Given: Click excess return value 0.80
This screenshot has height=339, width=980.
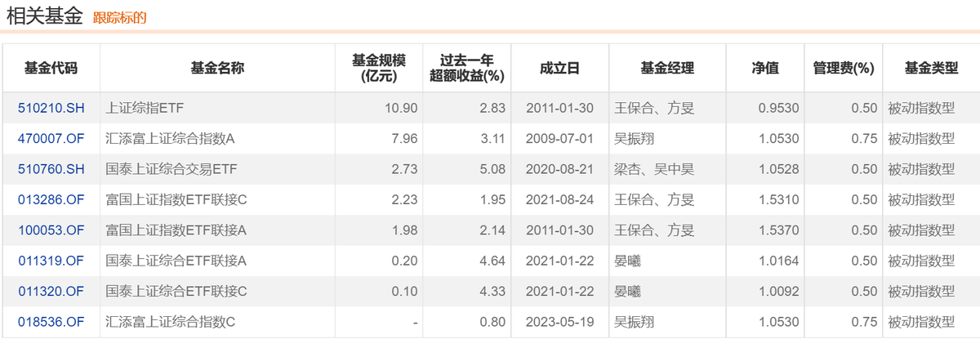Looking at the screenshot, I should tap(493, 323).
